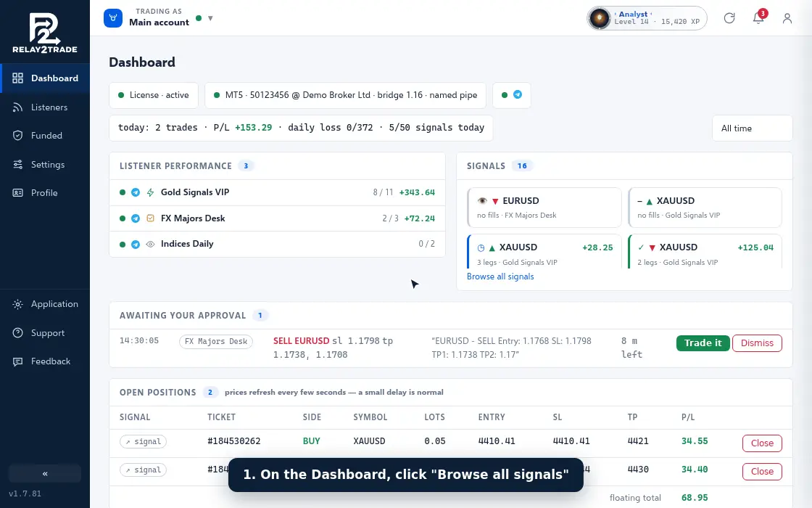Open the Funded section
The width and height of the screenshot is (812, 508).
tap(45, 136)
